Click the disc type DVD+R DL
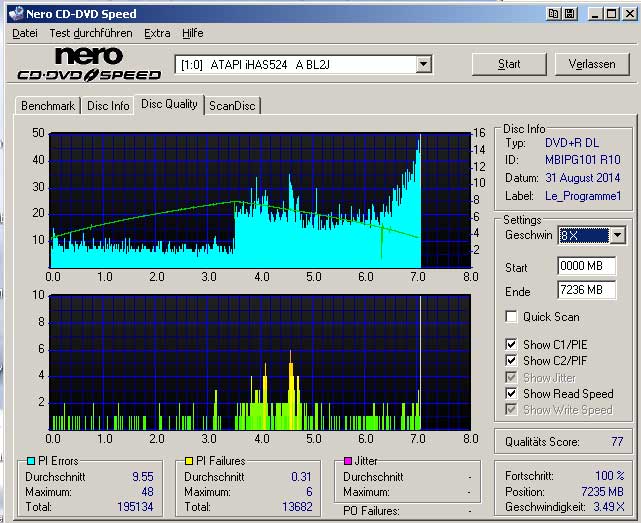 pyautogui.click(x=572, y=143)
